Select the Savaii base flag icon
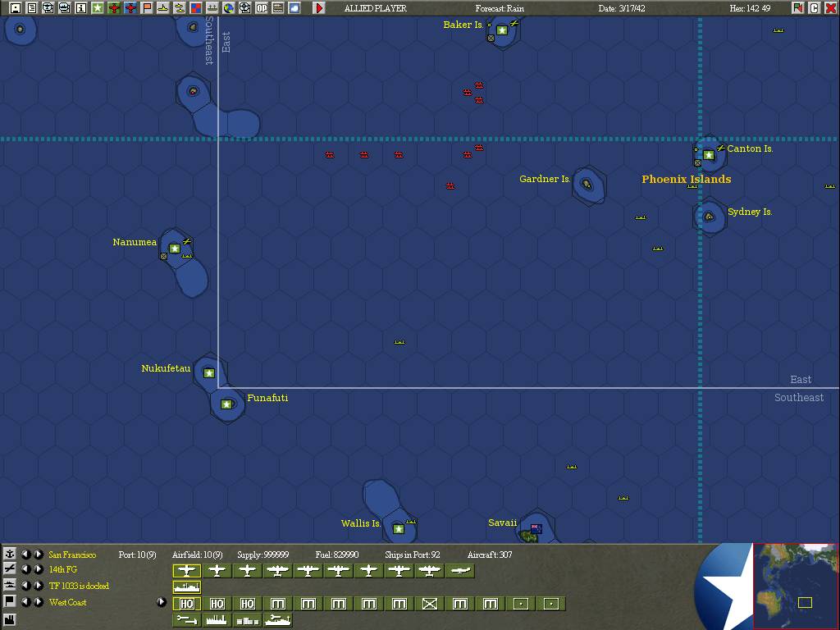This screenshot has width=840, height=630. (536, 529)
